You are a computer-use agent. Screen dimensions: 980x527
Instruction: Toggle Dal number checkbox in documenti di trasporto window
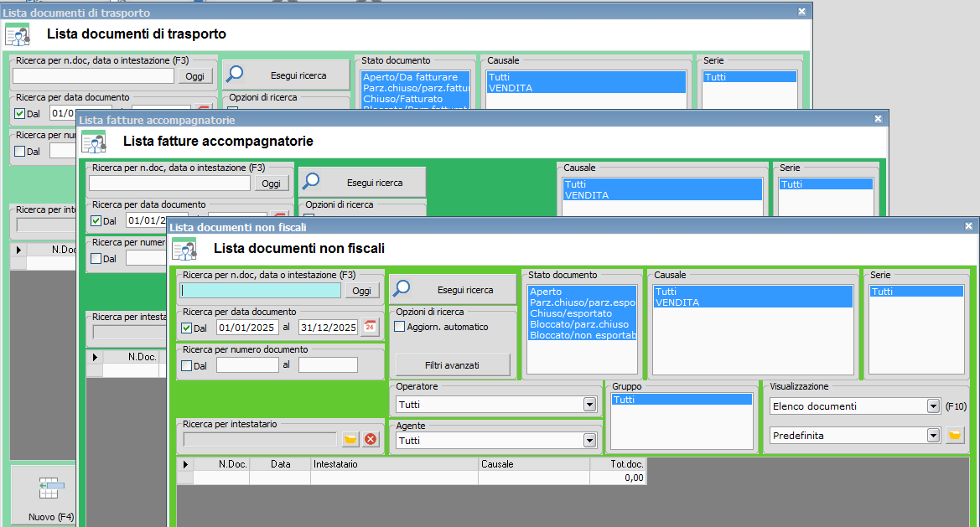[20, 151]
